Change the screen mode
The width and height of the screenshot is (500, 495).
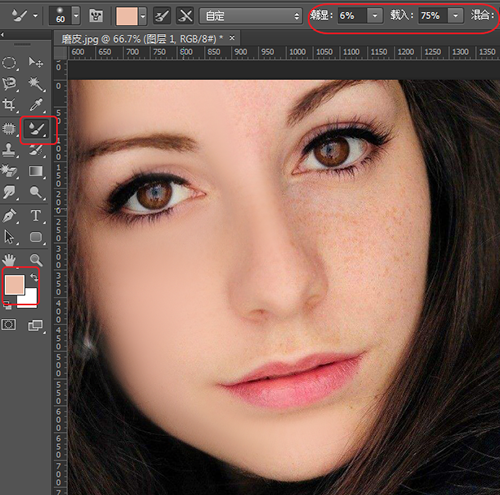35,325
